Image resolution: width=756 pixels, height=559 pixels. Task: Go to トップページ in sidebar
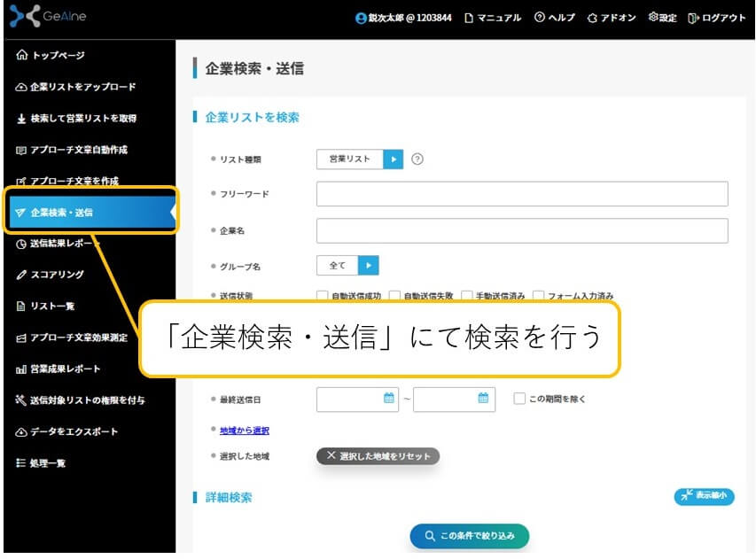tap(58, 56)
